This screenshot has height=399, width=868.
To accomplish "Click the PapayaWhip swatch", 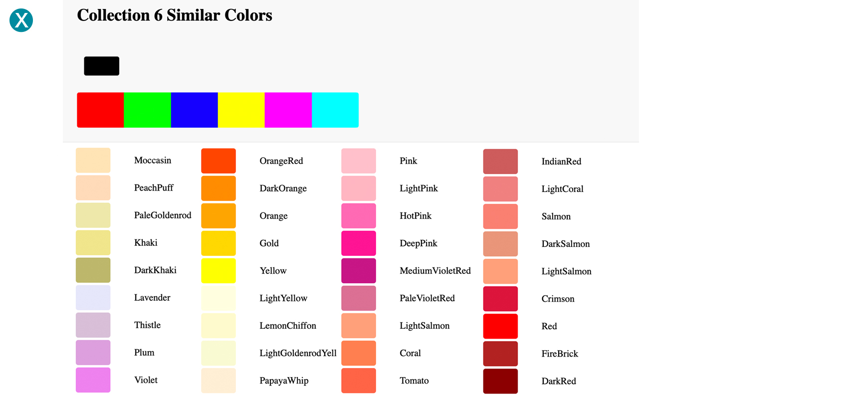I will click(218, 380).
